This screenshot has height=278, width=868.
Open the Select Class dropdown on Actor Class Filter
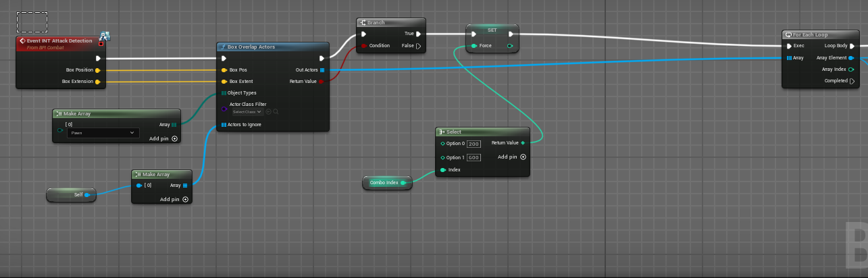click(x=247, y=112)
